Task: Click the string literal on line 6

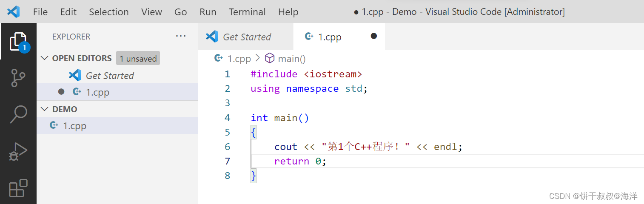Action: tap(366, 147)
